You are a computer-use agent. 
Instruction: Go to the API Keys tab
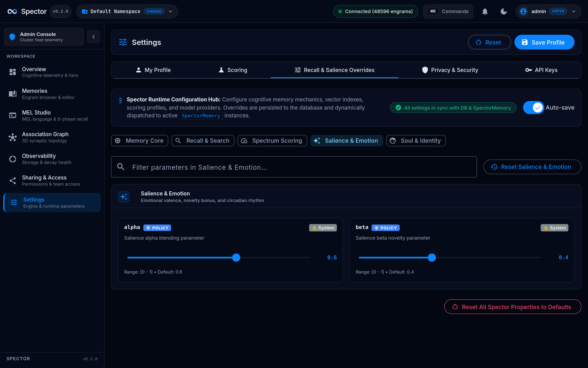pos(541,70)
